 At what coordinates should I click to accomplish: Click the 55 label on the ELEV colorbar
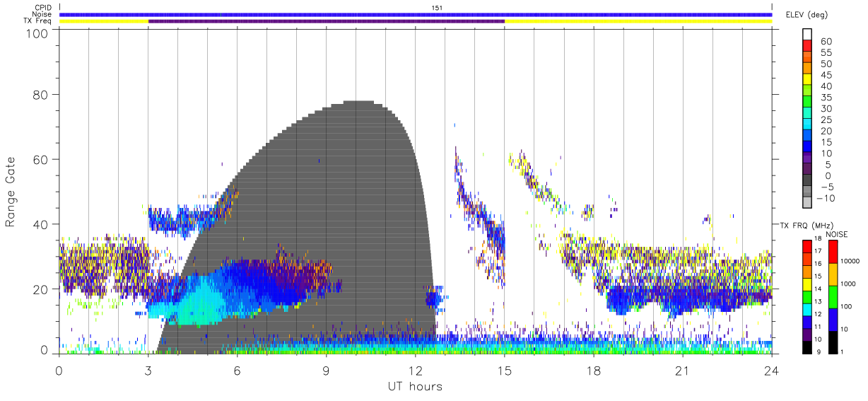tap(826, 53)
